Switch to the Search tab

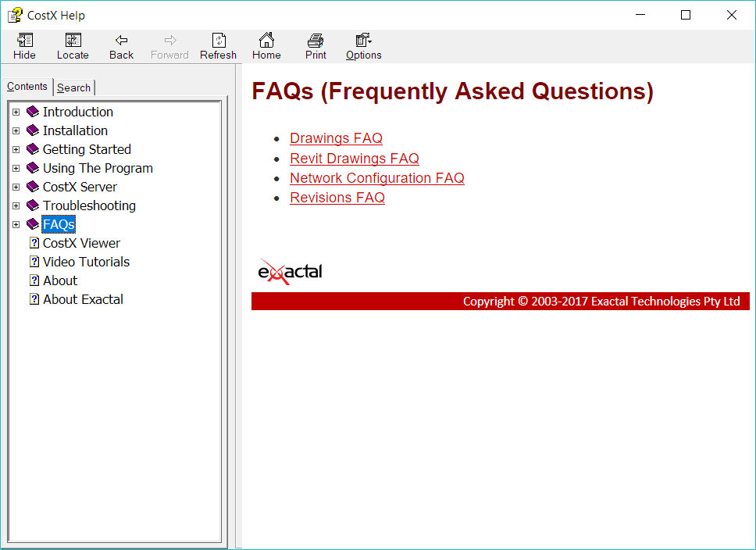pos(73,87)
